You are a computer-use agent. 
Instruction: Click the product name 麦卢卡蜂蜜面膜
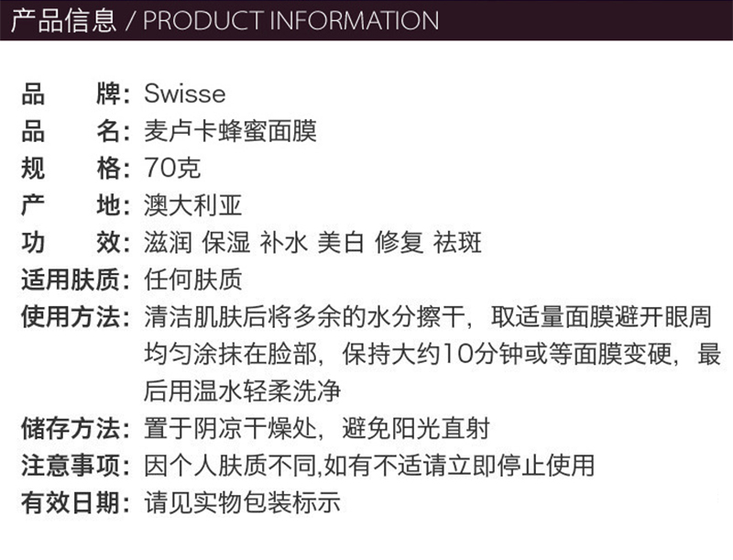[x=230, y=132]
